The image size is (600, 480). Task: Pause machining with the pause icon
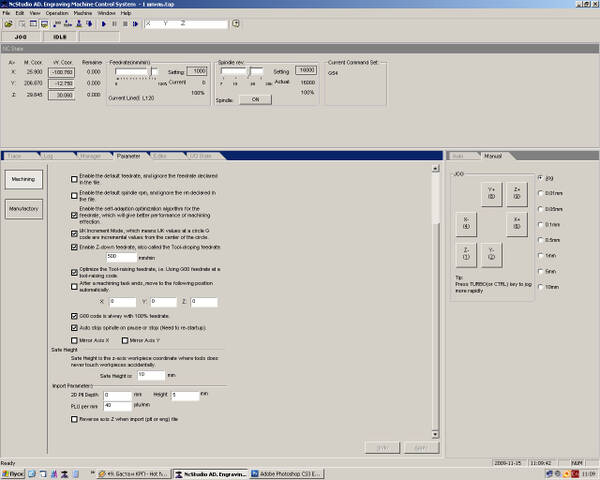tap(114, 24)
